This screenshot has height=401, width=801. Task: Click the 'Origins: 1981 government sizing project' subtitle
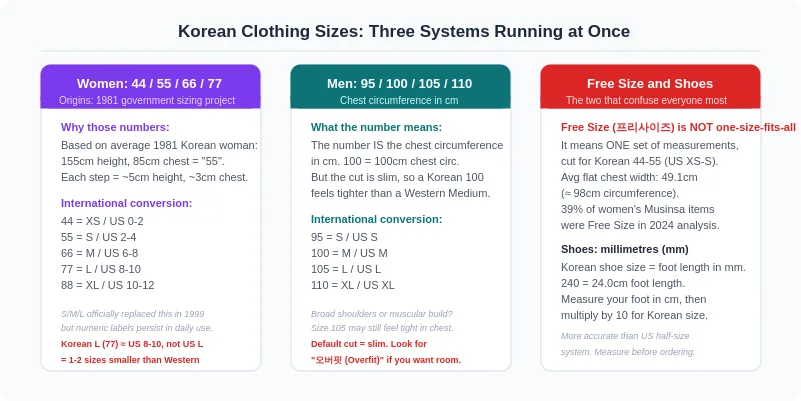tap(147, 101)
